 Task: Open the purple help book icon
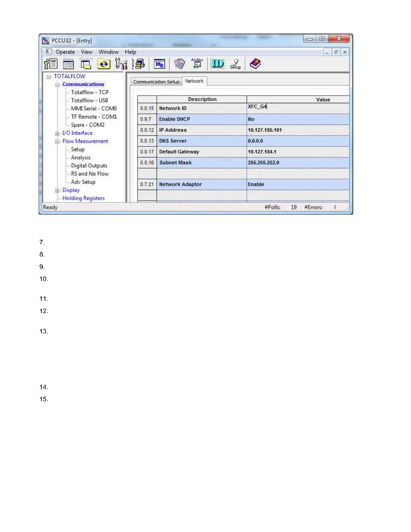point(255,63)
